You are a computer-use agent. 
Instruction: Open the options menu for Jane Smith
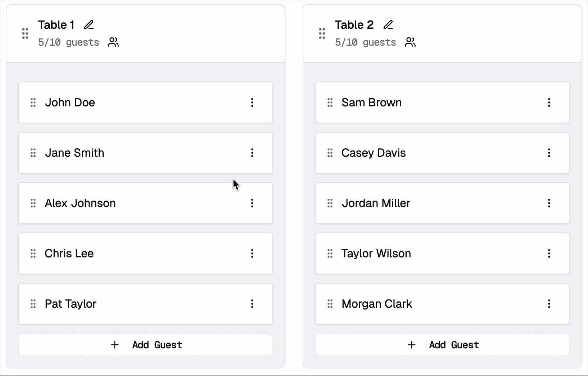tap(252, 153)
